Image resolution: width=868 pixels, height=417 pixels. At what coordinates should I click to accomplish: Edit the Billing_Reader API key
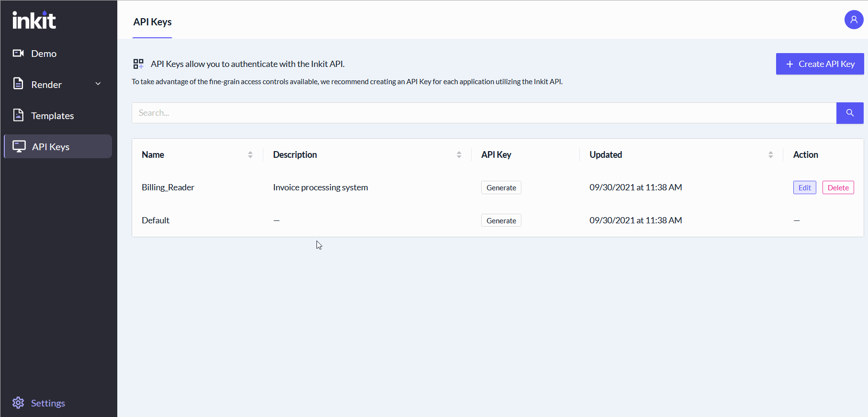[804, 187]
